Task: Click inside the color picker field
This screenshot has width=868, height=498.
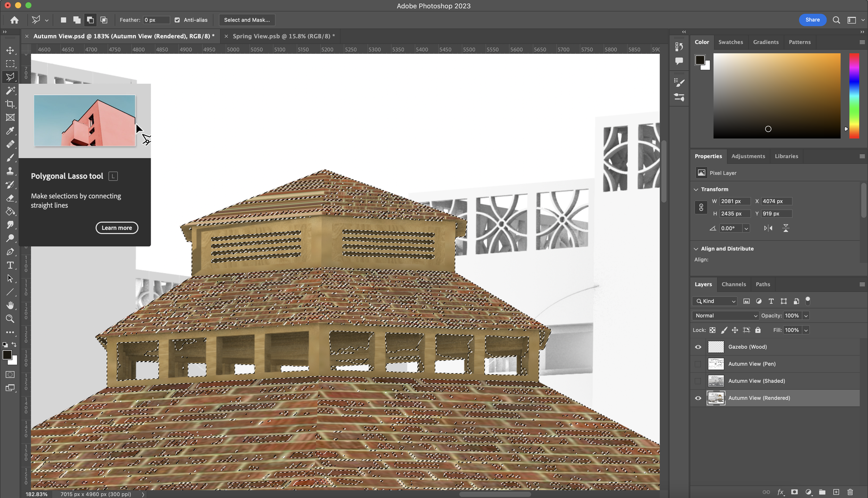Action: pos(777,96)
